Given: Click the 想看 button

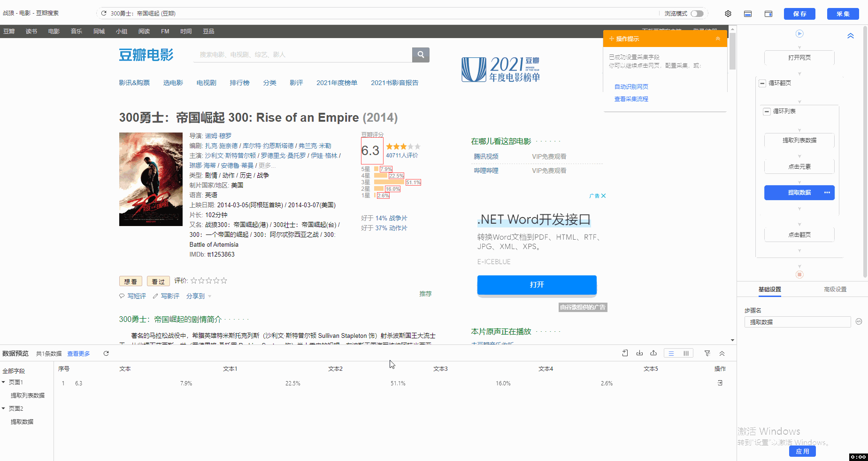Looking at the screenshot, I should [131, 281].
